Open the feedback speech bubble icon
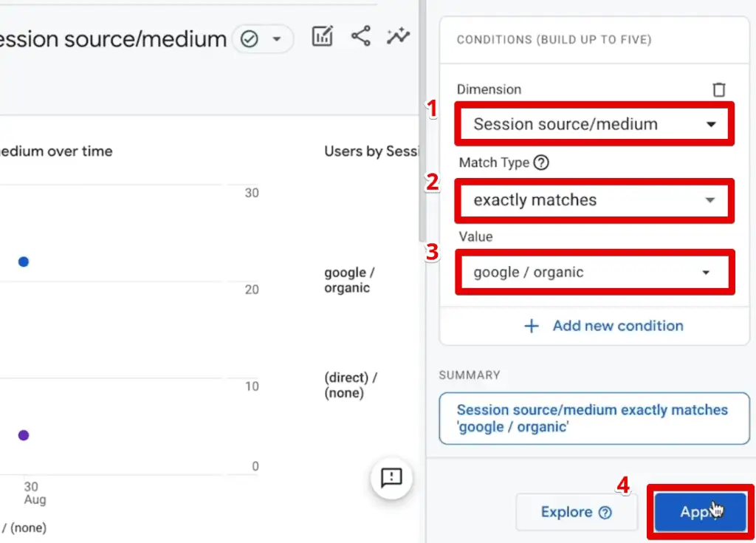 tap(392, 479)
